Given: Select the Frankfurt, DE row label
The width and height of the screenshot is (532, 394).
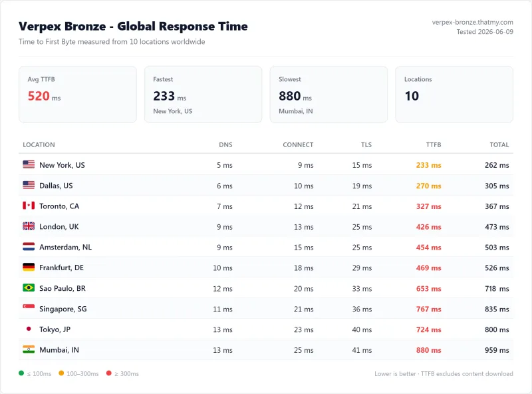Looking at the screenshot, I should [61, 268].
